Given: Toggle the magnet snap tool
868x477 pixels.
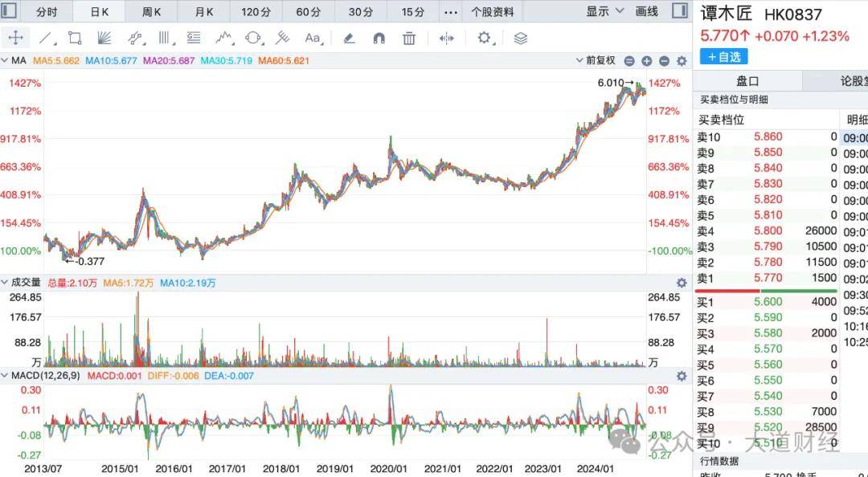Looking at the screenshot, I should tap(379, 38).
